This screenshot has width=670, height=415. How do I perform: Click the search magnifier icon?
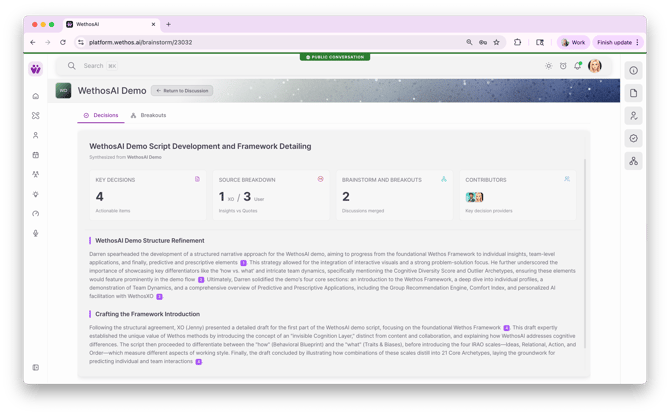tap(72, 66)
